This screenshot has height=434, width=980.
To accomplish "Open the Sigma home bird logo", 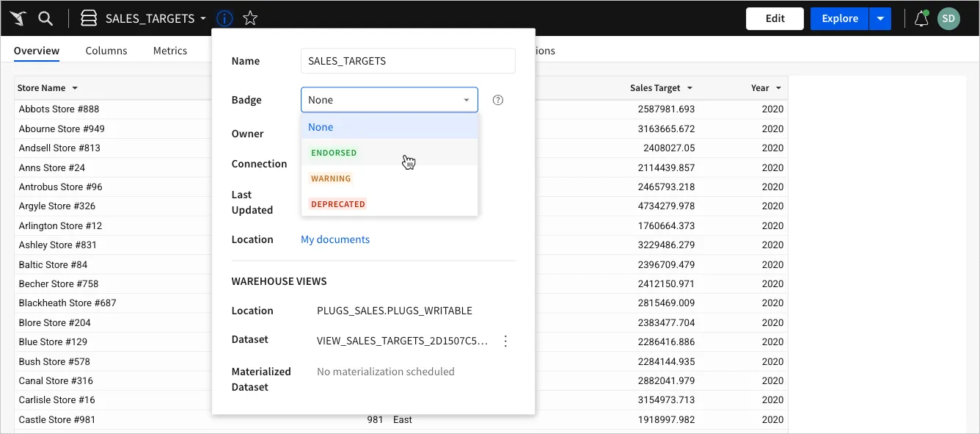I will click(19, 18).
